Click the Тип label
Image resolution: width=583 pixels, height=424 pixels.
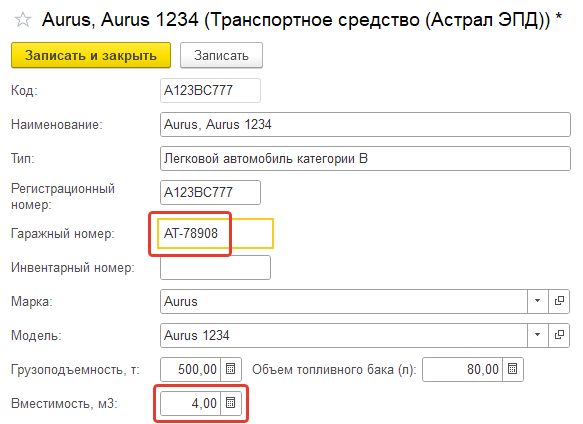click(x=23, y=159)
